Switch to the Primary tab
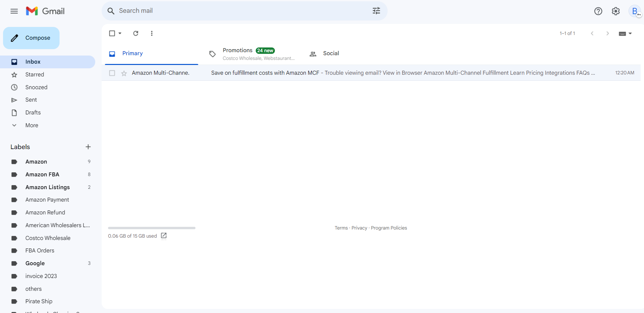This screenshot has height=313, width=644. tap(151, 54)
